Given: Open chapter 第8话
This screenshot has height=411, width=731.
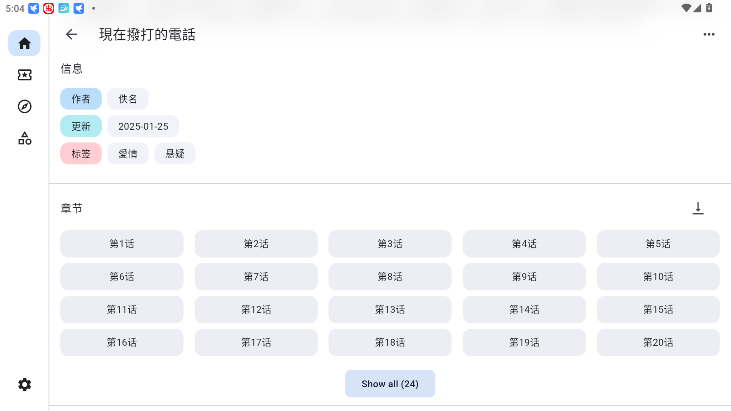Looking at the screenshot, I should pos(390,277).
